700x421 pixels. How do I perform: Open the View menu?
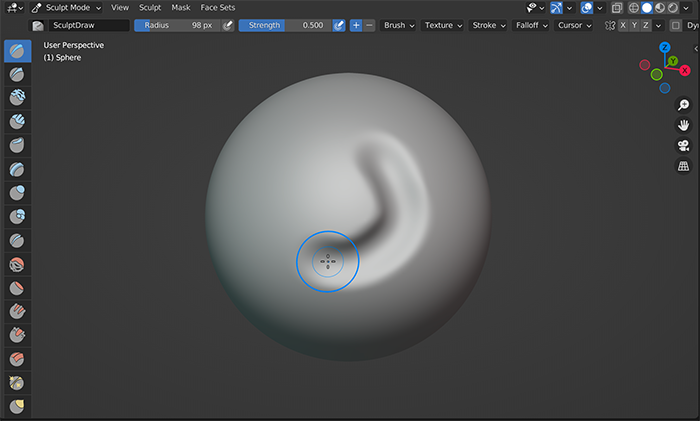tap(120, 8)
